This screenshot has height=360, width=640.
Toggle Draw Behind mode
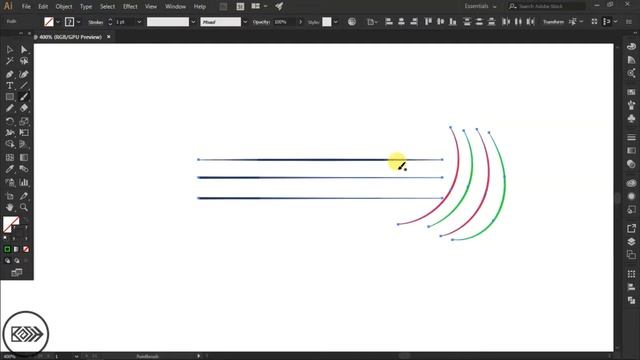(x=17, y=260)
